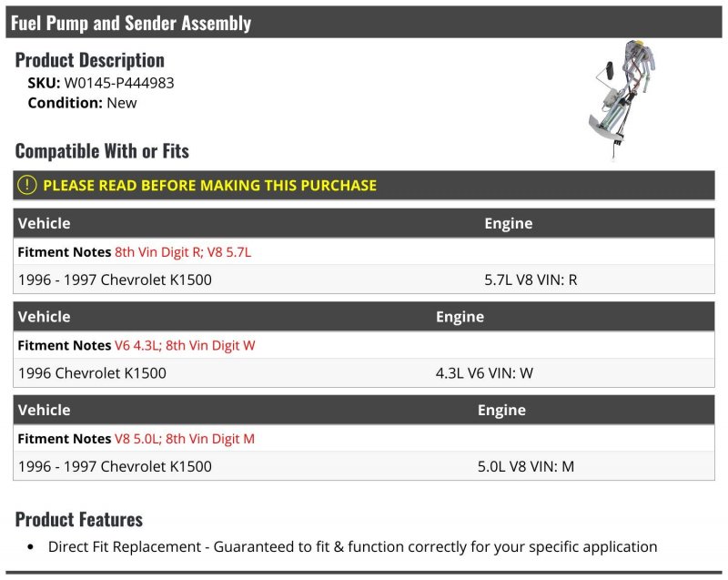
Task: Click red fitment note 8th Vin Digit R; V8 5.7L
Action: tap(183, 251)
